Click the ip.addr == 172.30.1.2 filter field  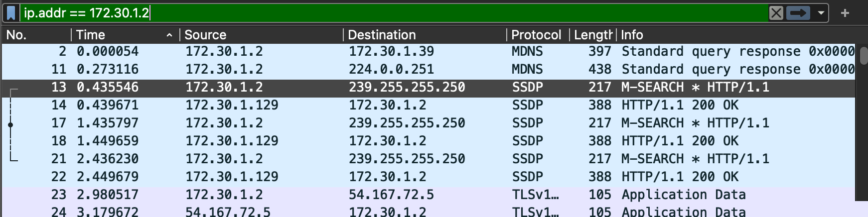point(394,13)
